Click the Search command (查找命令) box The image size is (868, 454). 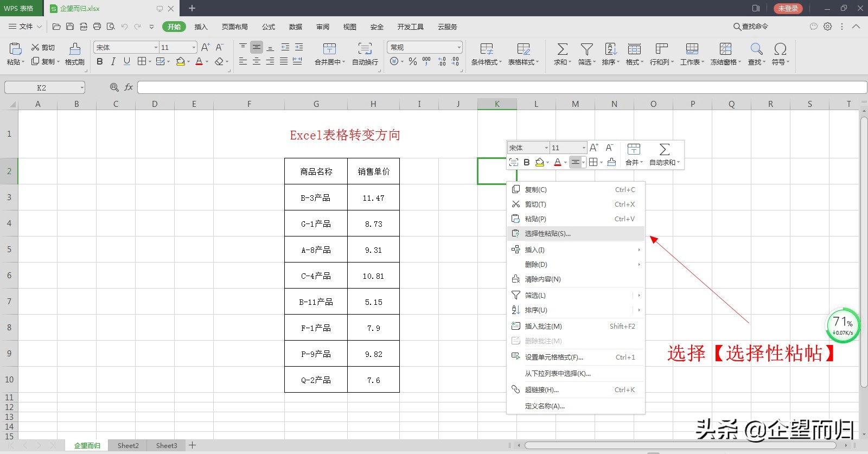(x=751, y=27)
